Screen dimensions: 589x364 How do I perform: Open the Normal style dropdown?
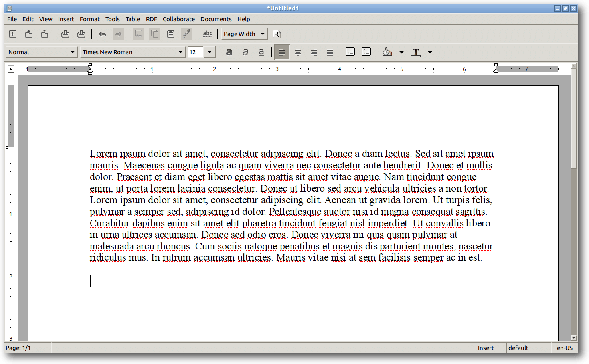(73, 52)
